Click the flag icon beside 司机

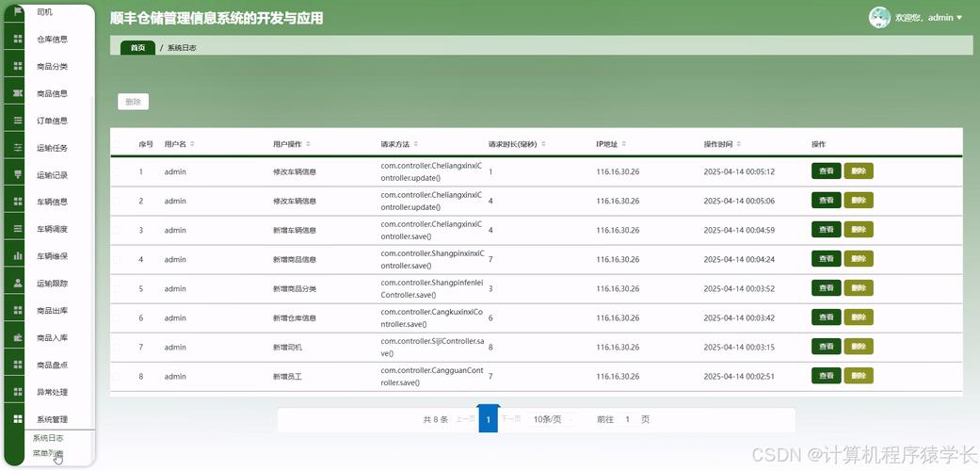click(18, 12)
